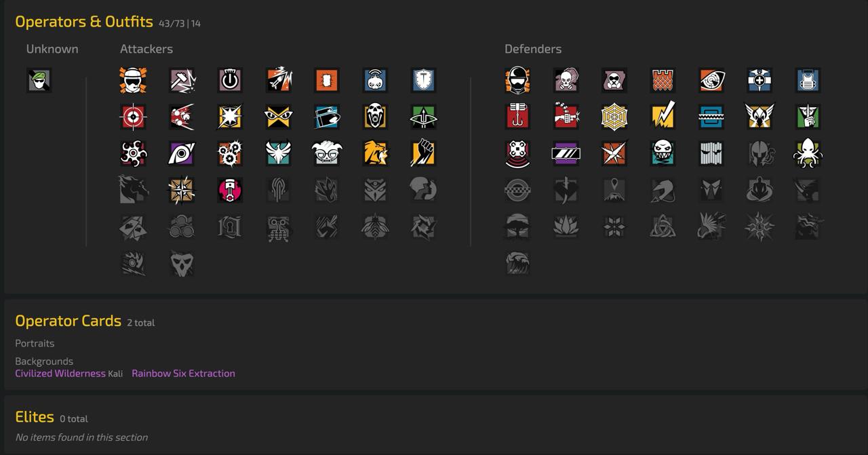Choose the Mute operator icon
Viewport: 868px width, 455px height.
(614, 80)
